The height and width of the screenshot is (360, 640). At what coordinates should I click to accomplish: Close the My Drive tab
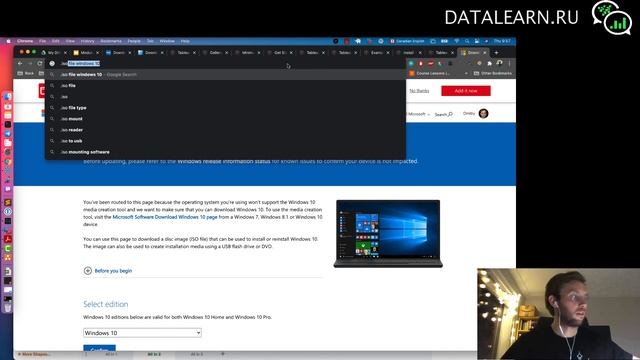click(x=65, y=53)
